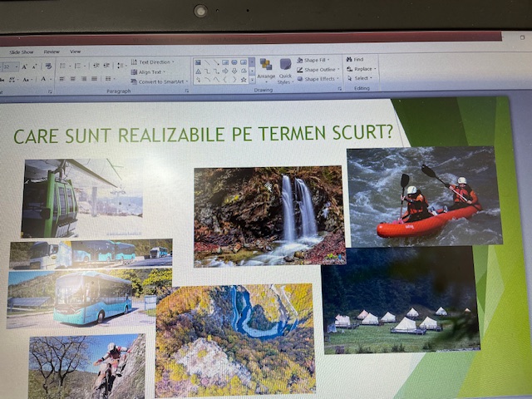The height and width of the screenshot is (399, 532).
Task: Align text right
Action: (x=83, y=79)
